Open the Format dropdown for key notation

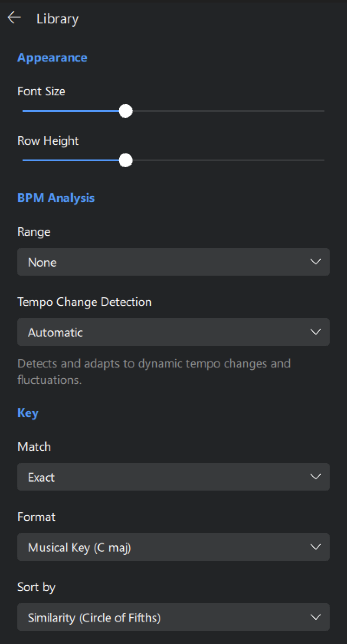pyautogui.click(x=165, y=547)
